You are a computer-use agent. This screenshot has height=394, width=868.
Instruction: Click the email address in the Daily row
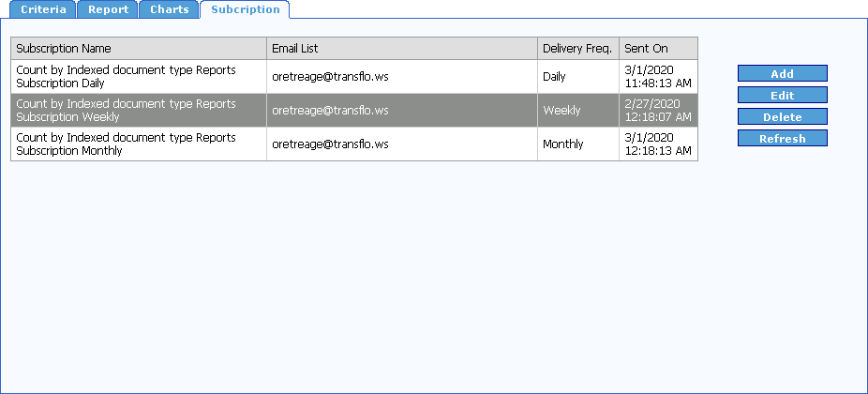pos(330,77)
